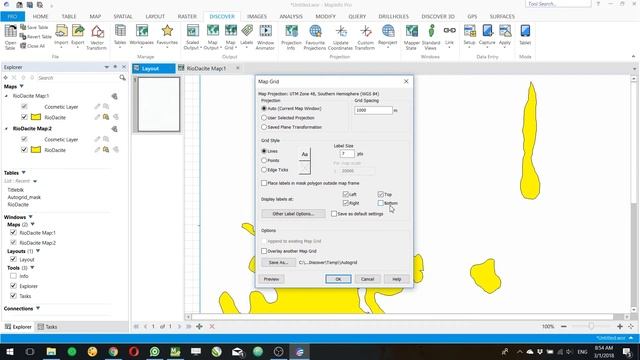Collapse RioDacite Map:2 tree node
Image resolution: width=640 pixels, height=360 pixels.
pyautogui.click(x=6, y=129)
